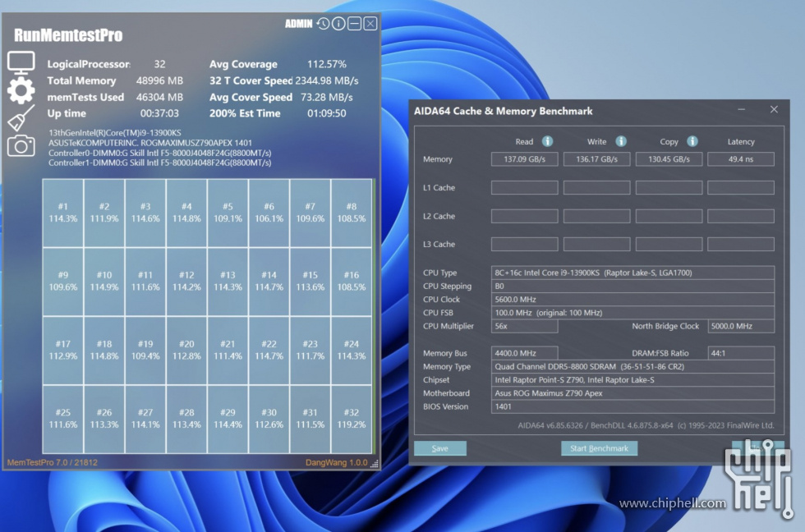This screenshot has height=532, width=805.
Task: Click the Motherboard Asus ROG field
Action: click(x=632, y=393)
